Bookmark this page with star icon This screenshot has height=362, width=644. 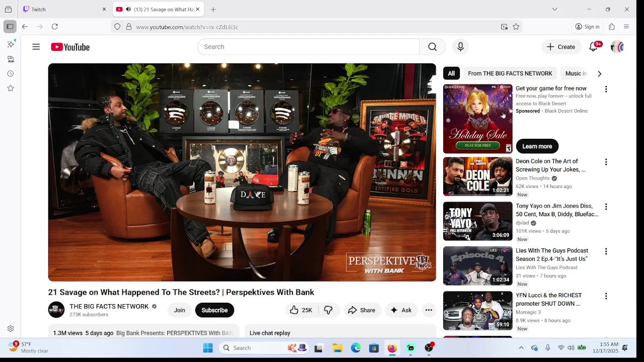click(516, 27)
